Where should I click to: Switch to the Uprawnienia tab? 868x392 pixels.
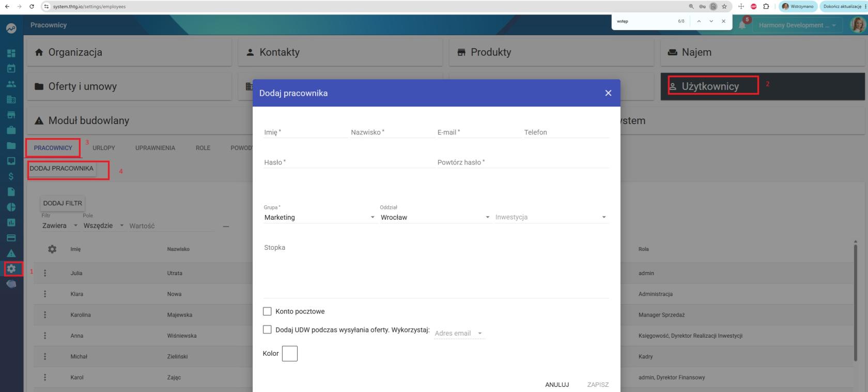point(155,148)
